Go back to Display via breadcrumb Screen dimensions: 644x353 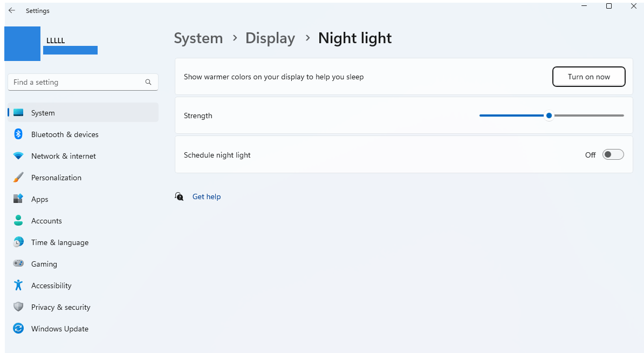click(x=270, y=38)
